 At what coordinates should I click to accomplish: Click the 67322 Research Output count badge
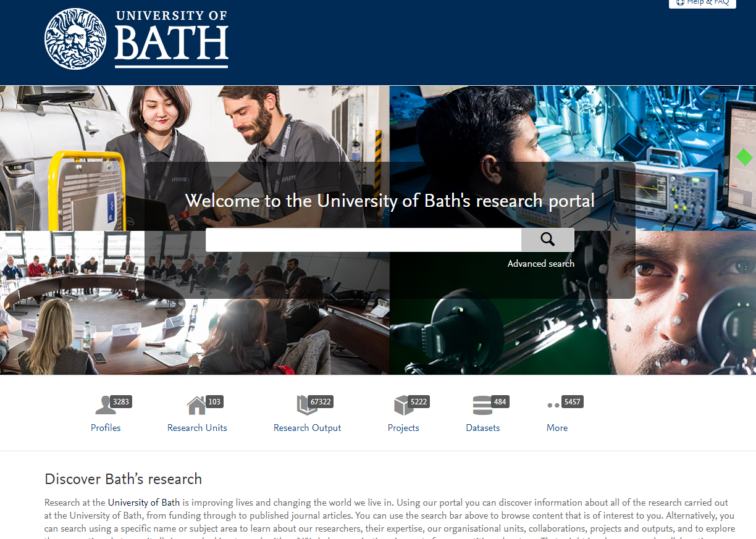pos(321,402)
